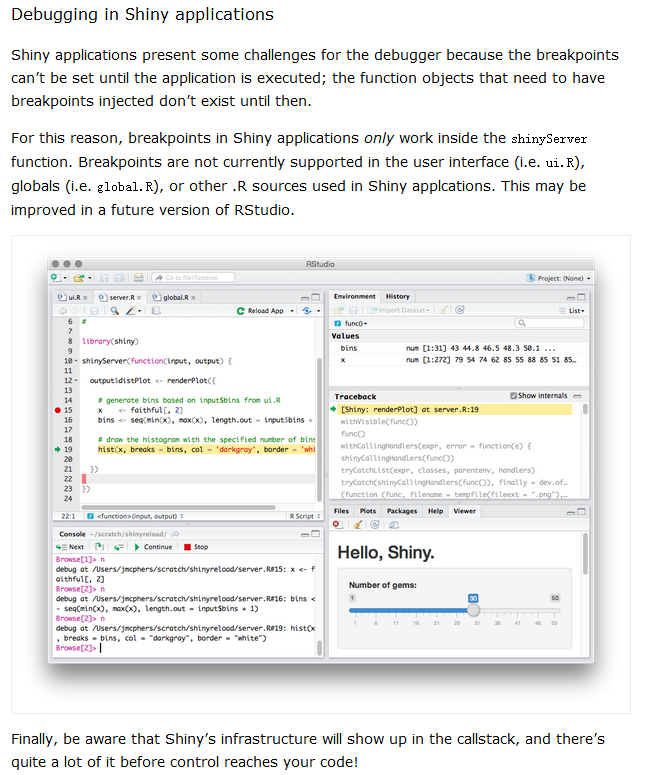This screenshot has width=666, height=775.
Task: Close the ui.R tab
Action: pos(85,298)
